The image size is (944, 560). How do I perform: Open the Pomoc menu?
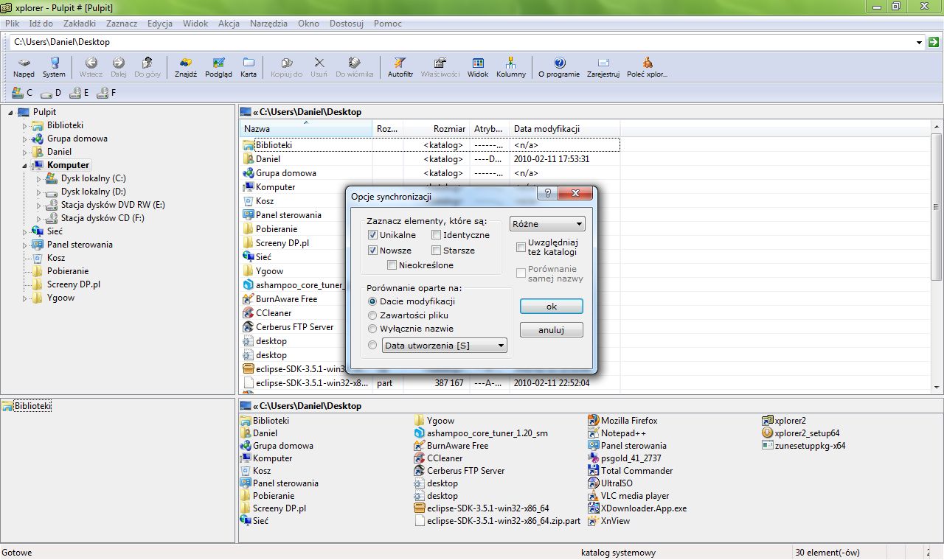click(x=388, y=24)
